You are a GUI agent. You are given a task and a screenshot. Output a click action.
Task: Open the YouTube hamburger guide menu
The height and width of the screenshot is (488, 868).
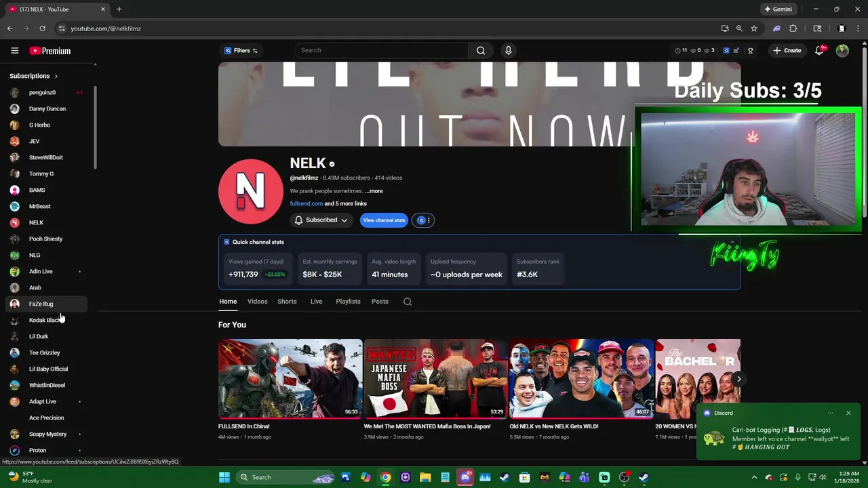point(14,51)
